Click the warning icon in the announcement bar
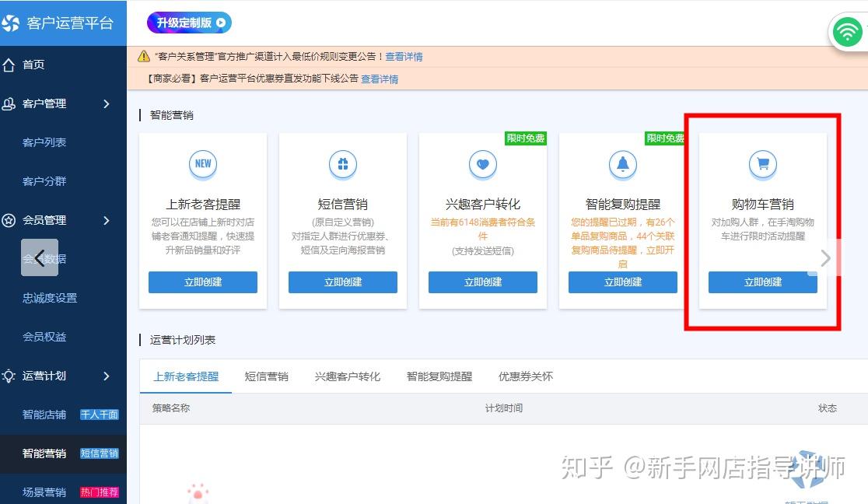Screen dimensions: 868x504 (x=144, y=56)
